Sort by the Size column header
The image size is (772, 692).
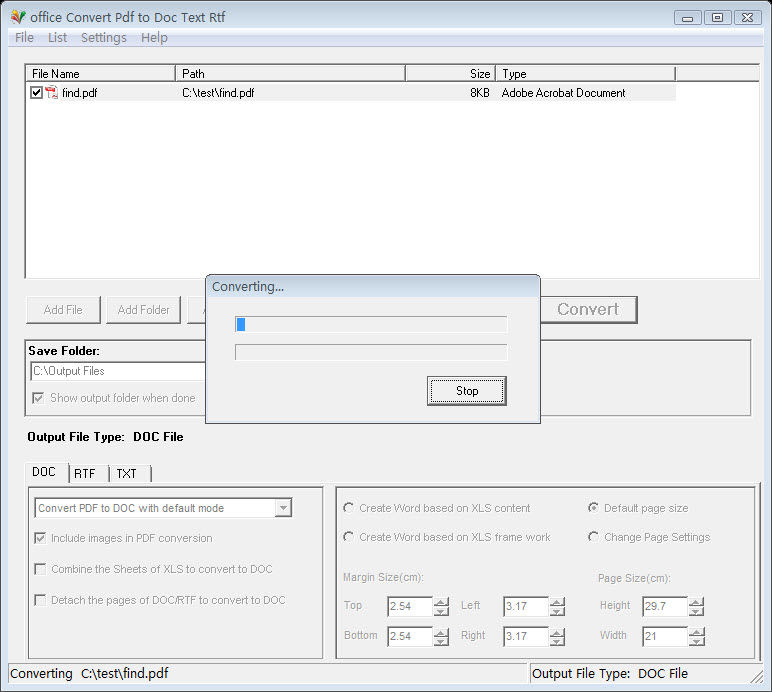[x=450, y=74]
